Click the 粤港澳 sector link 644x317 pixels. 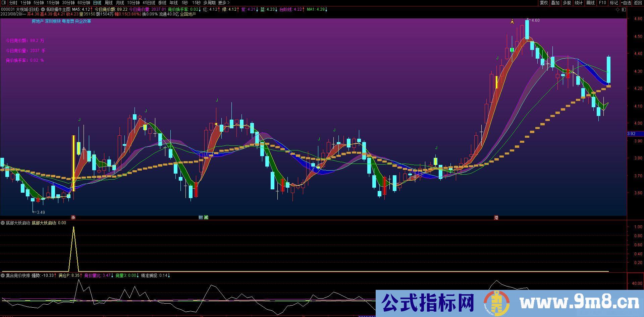68,21
